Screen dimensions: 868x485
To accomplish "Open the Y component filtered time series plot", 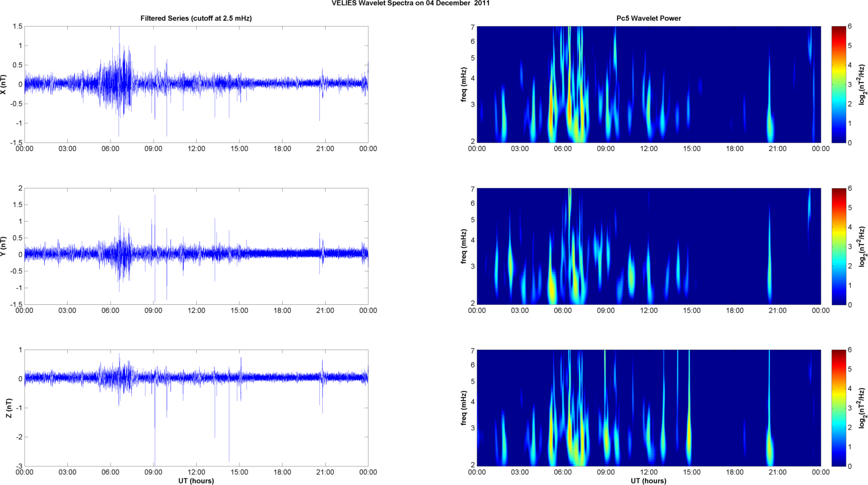I will (x=196, y=246).
